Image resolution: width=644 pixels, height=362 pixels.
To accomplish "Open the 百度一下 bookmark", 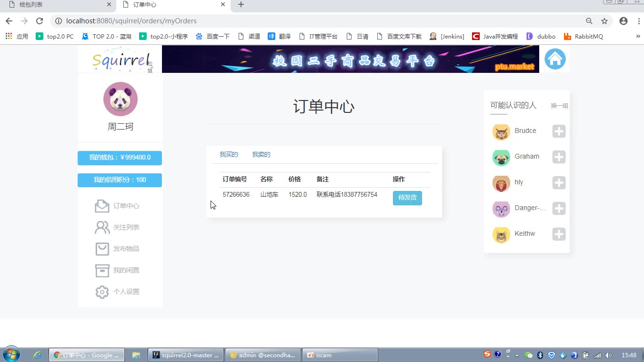I will [212, 36].
